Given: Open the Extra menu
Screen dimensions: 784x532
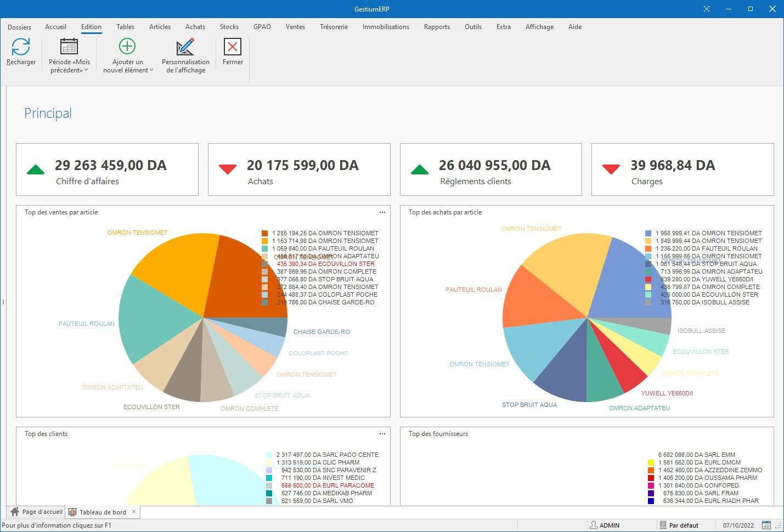Looking at the screenshot, I should click(504, 27).
